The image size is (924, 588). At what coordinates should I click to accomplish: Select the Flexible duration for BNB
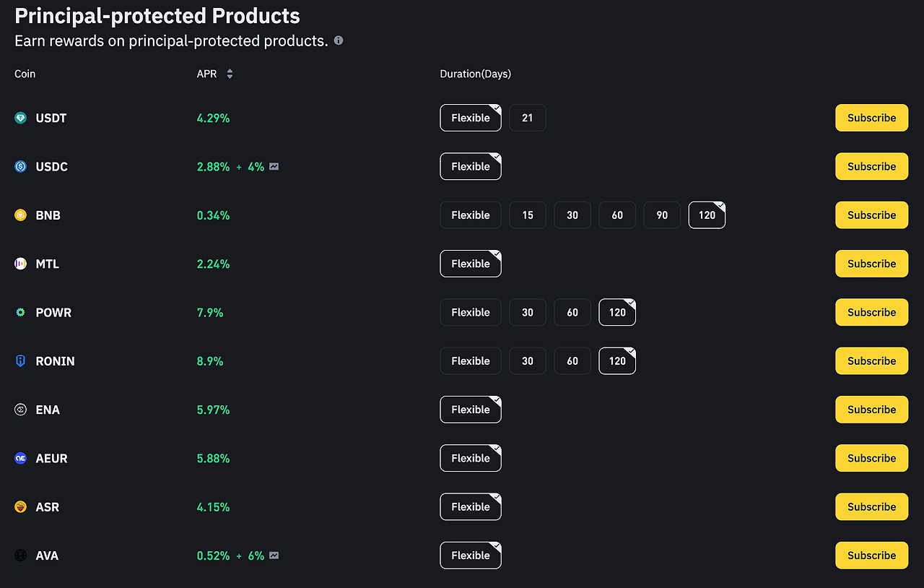(471, 215)
